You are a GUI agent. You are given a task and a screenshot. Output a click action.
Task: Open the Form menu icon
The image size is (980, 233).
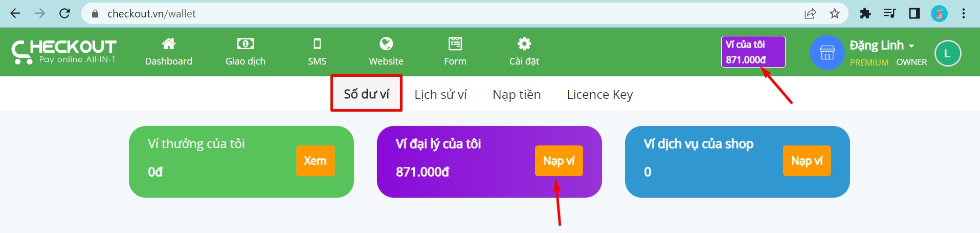pyautogui.click(x=455, y=44)
